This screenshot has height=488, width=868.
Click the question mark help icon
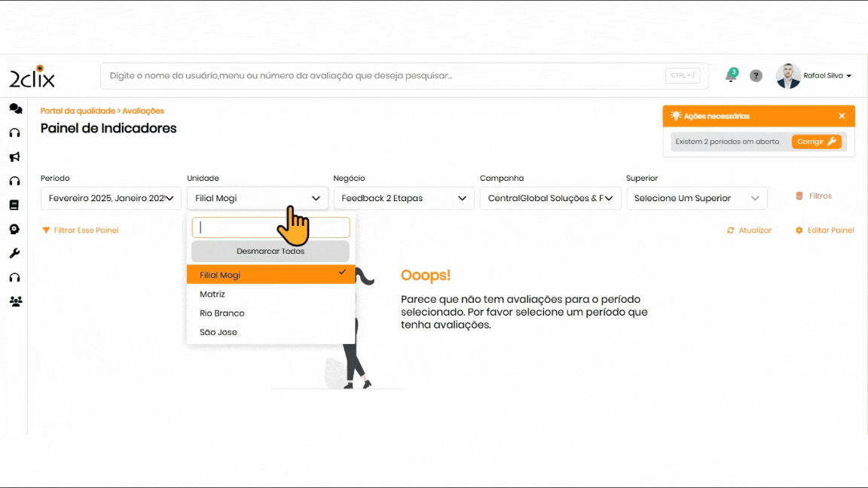click(756, 76)
